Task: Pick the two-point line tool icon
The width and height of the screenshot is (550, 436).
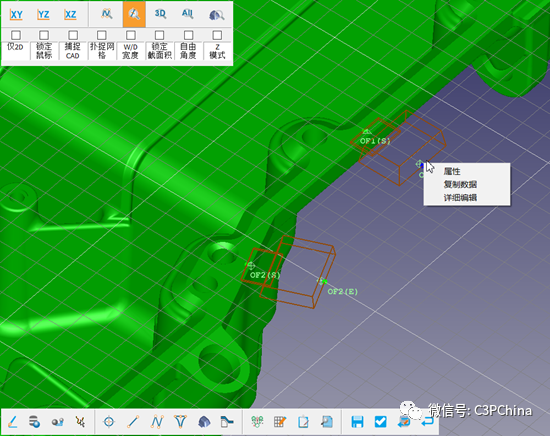Action: [133, 421]
